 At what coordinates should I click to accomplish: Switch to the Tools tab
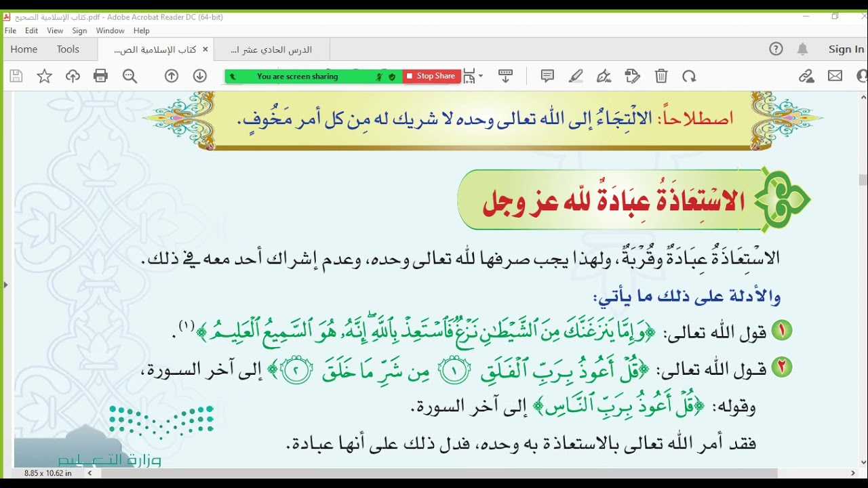pos(68,49)
